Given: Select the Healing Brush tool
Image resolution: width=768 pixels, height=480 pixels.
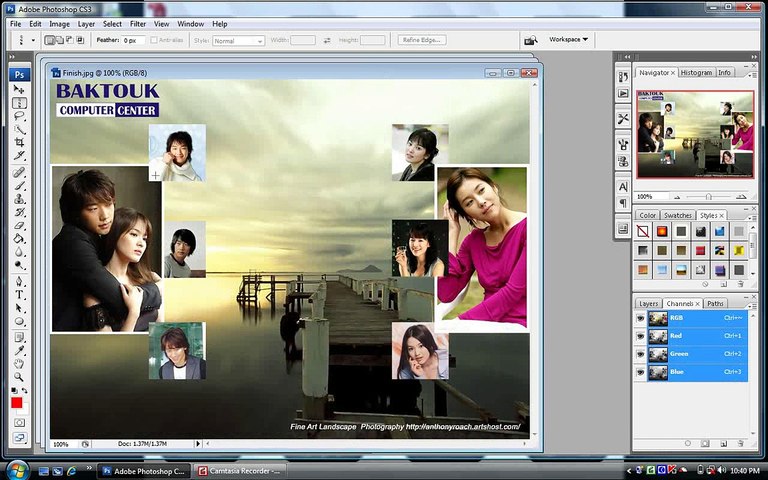Looking at the screenshot, I should click(x=19, y=172).
